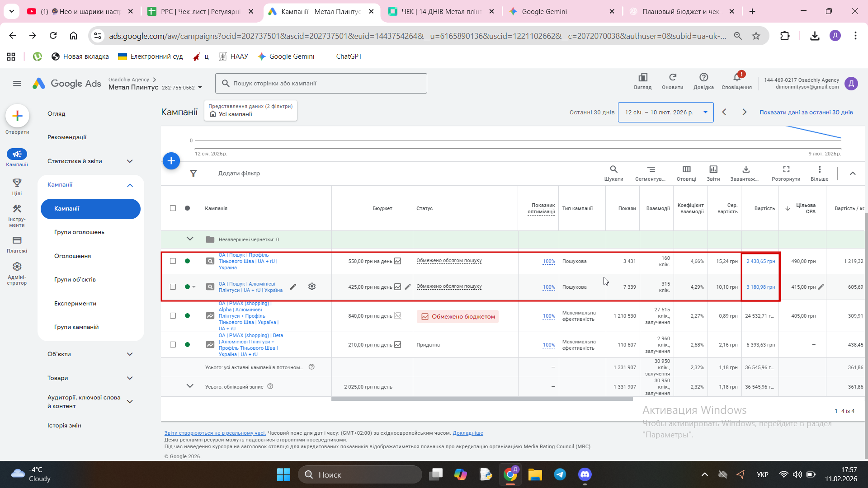868x488 pixels.
Task: Open the Notifications bell icon
Action: coord(736,78)
